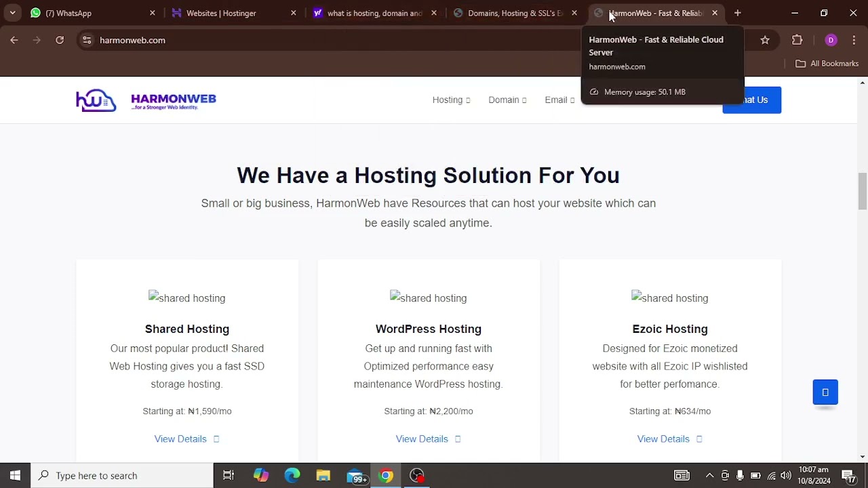Click the taskbar search box
Screen dimensions: 868x488
pyautogui.click(x=122, y=475)
